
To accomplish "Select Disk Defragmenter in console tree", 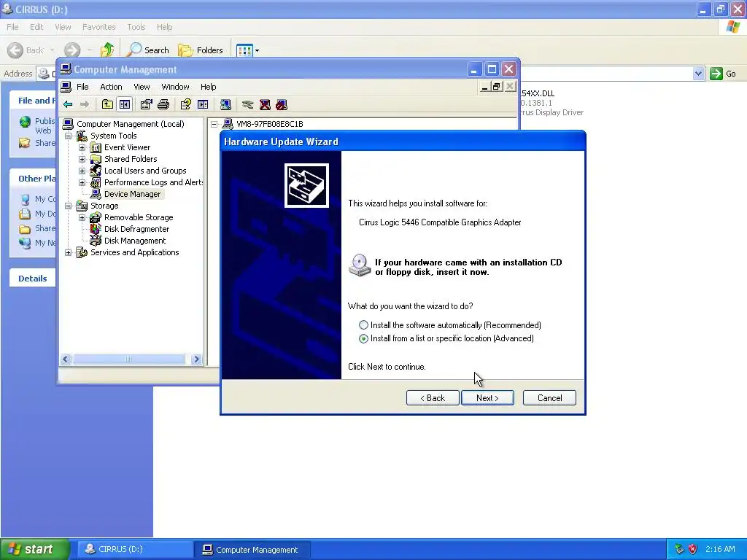I will tap(130, 229).
